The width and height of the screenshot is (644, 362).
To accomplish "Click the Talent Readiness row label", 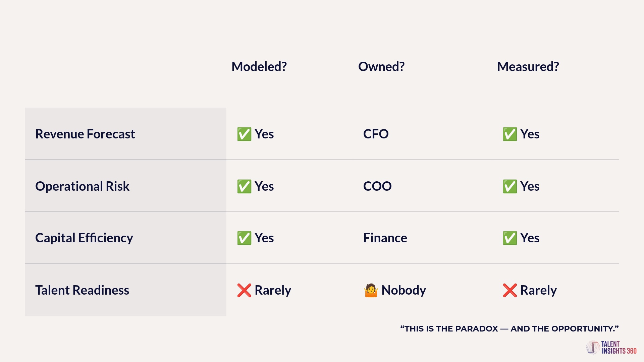I will [x=82, y=290].
